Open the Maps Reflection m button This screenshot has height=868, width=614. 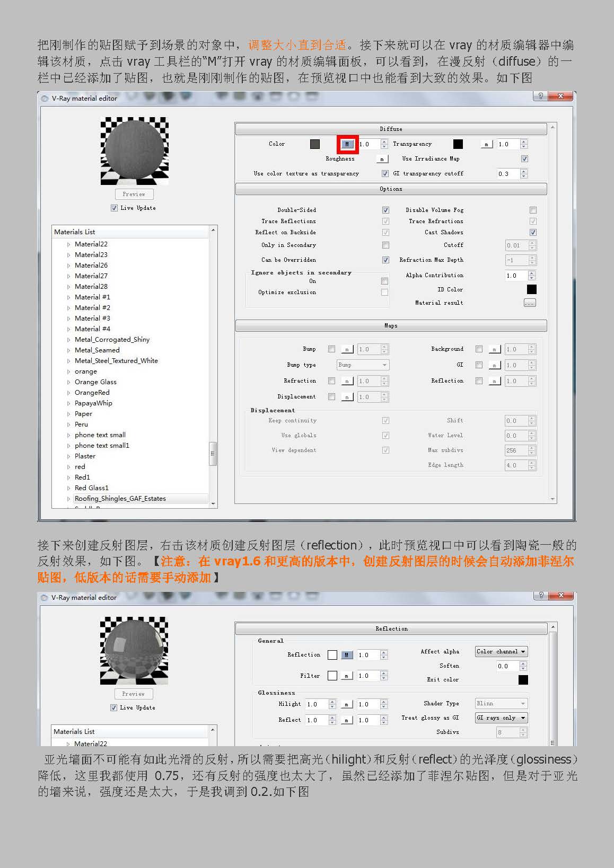click(494, 381)
